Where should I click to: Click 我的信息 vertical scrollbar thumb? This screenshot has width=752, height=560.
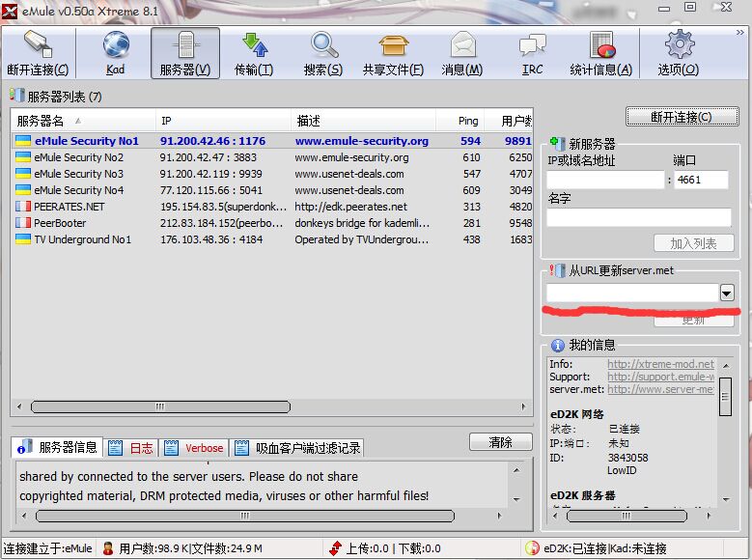coord(726,397)
